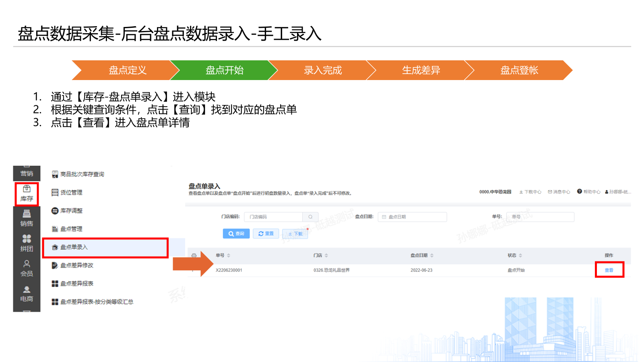Open 帮助中心 help center icon
Viewport: 644px width, 362px height.
(580, 191)
